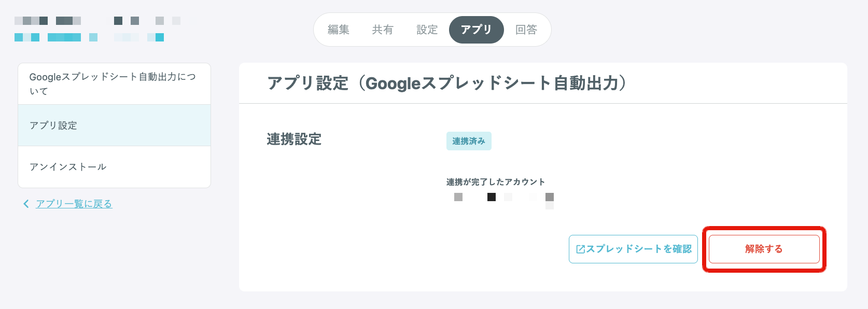The width and height of the screenshot is (868, 309).
Task: Click the 連携済み status badge
Action: pos(469,141)
